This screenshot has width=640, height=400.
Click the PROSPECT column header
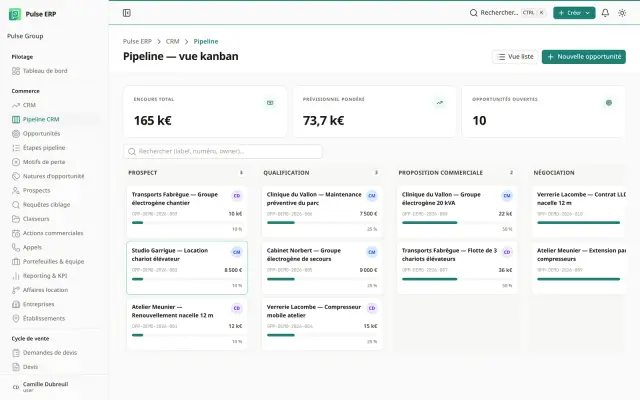click(142, 173)
